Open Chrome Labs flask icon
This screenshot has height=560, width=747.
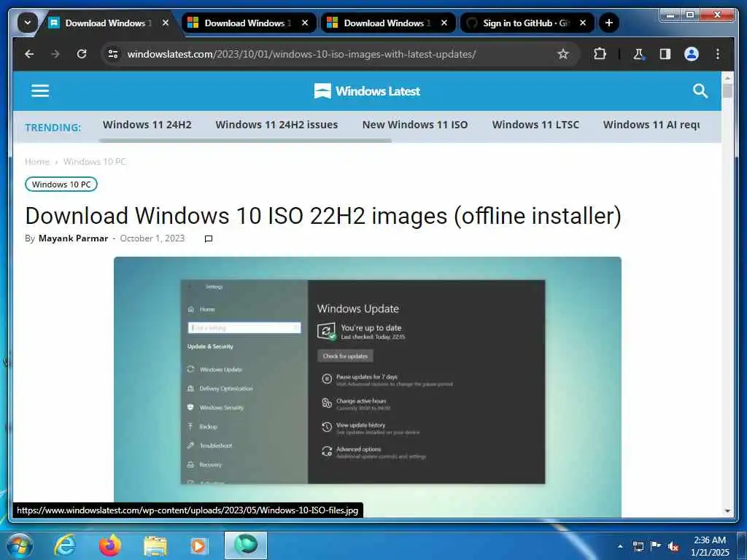point(638,54)
